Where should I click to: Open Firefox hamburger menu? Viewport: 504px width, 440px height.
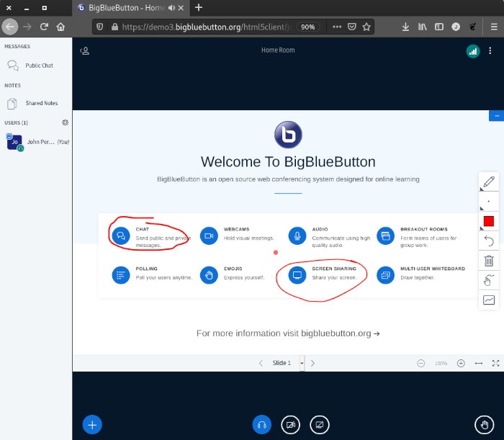pyautogui.click(x=494, y=27)
